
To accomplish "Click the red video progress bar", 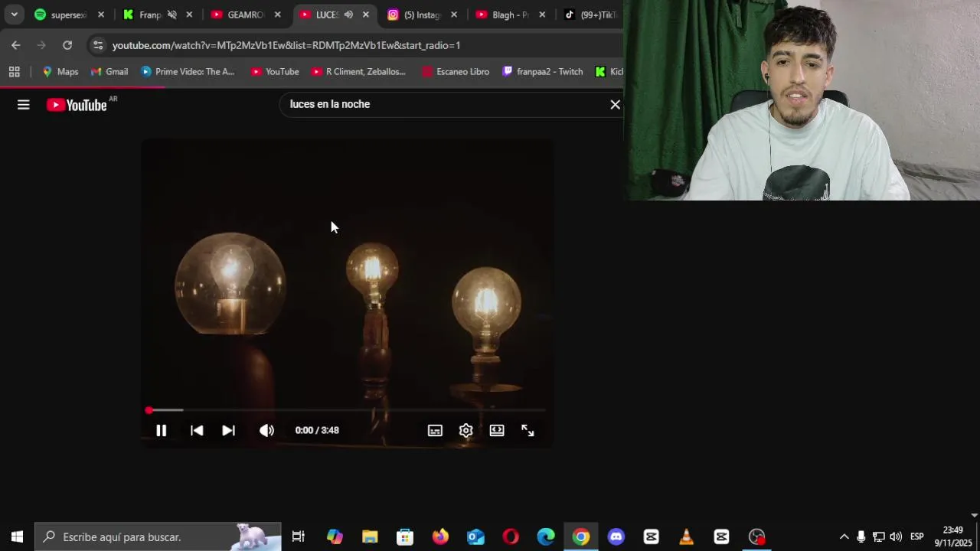I will pos(346,410).
